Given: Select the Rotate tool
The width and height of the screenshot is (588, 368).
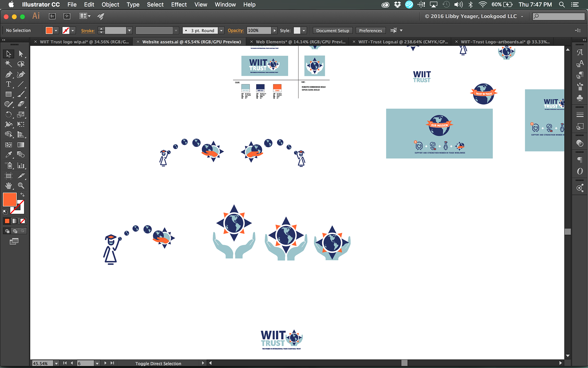Looking at the screenshot, I should (8, 114).
